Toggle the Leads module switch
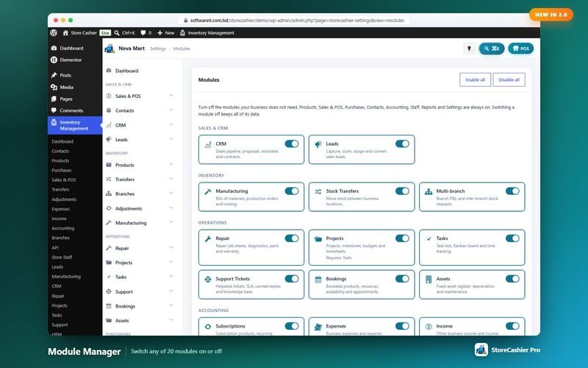Screen dimensions: 588x368 point(402,144)
